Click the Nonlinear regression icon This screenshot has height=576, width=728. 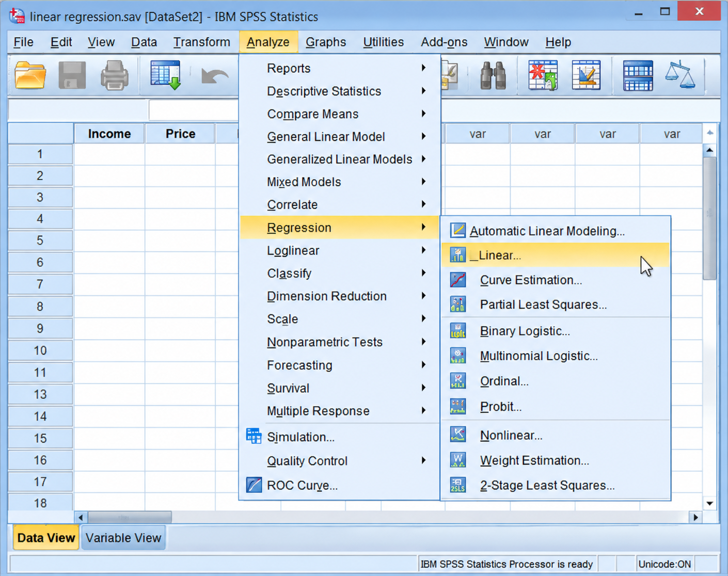click(x=457, y=435)
